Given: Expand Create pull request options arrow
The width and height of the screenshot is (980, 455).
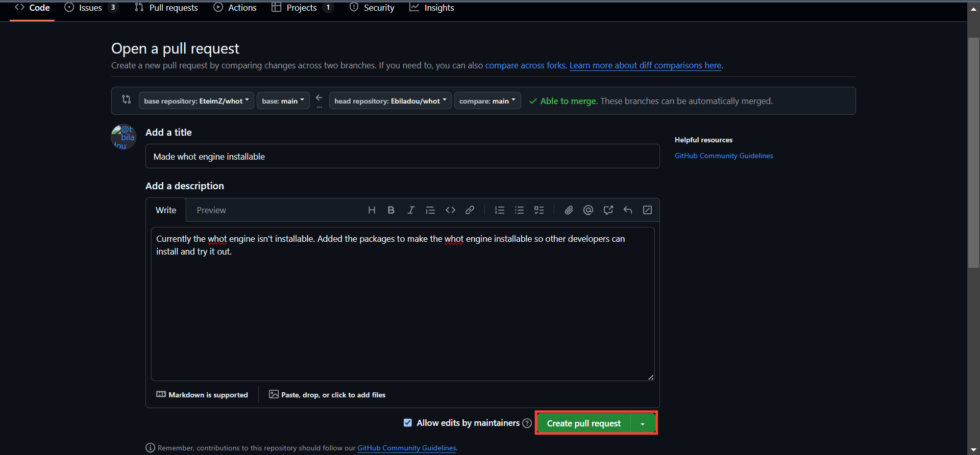Looking at the screenshot, I should point(643,423).
